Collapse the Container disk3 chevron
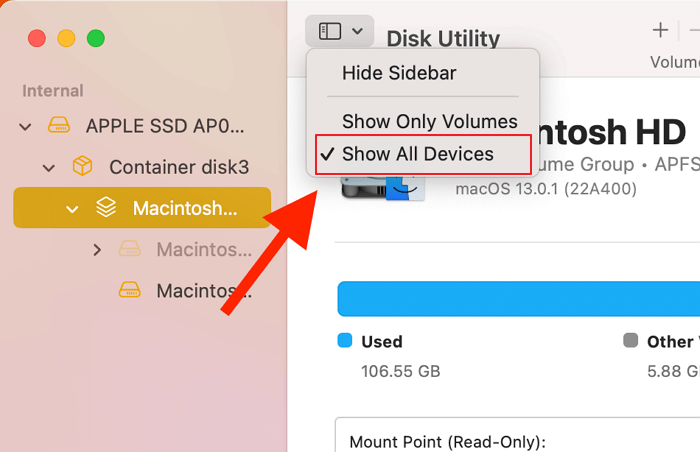This screenshot has width=700, height=452. [49, 167]
